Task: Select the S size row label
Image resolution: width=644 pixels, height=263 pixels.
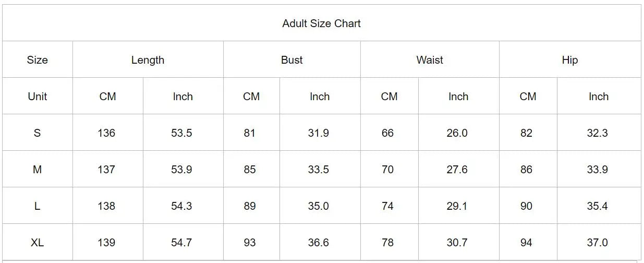Action: click(x=37, y=133)
